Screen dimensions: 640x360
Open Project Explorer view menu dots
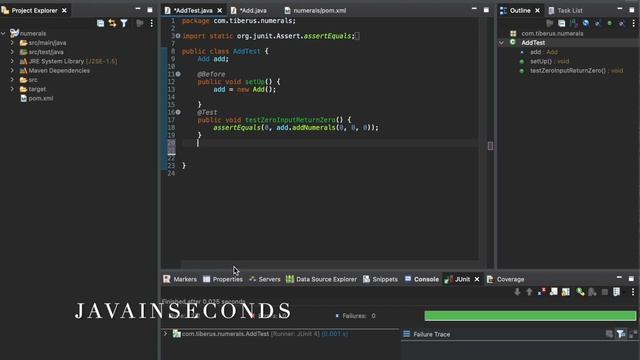tap(151, 23)
